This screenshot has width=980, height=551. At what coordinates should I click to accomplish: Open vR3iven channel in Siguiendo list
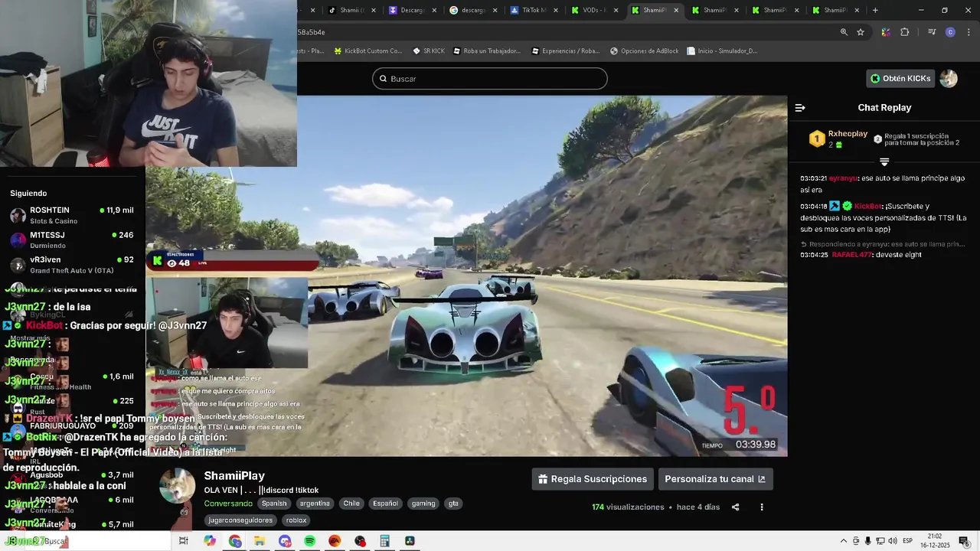click(x=72, y=265)
